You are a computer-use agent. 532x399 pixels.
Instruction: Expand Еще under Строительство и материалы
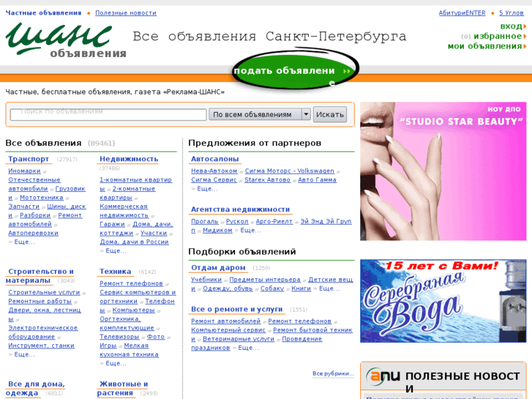(x=24, y=354)
